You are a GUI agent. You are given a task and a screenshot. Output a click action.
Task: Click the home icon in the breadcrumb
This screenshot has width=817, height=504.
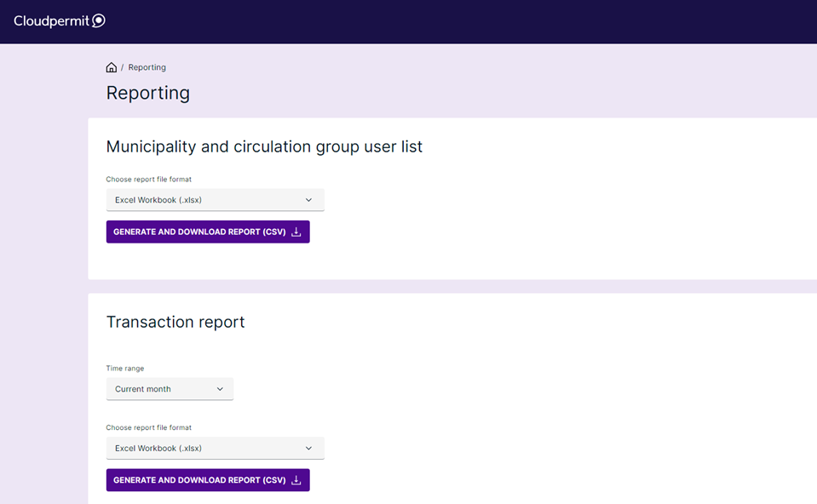click(x=111, y=66)
